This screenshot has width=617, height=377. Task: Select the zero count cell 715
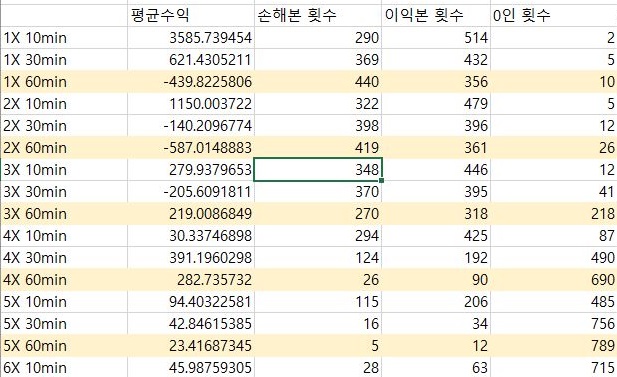coord(554,368)
